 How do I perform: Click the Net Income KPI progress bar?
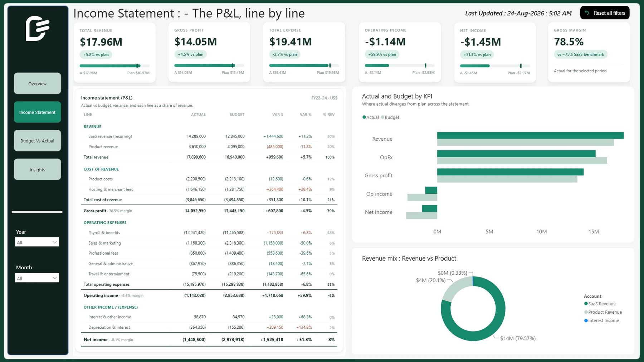click(x=495, y=66)
